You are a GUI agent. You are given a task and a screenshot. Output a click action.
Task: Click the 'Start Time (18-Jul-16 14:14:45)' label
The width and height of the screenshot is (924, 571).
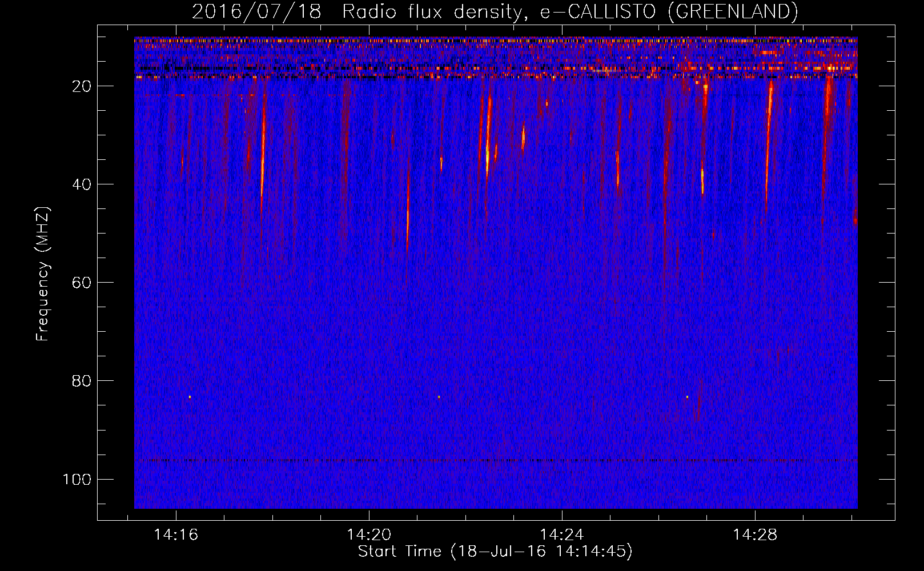(495, 552)
